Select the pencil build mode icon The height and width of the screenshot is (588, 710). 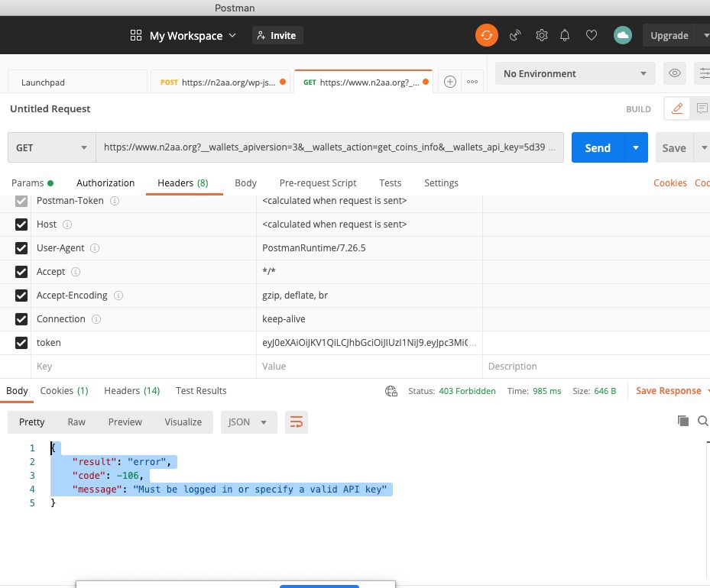677,108
